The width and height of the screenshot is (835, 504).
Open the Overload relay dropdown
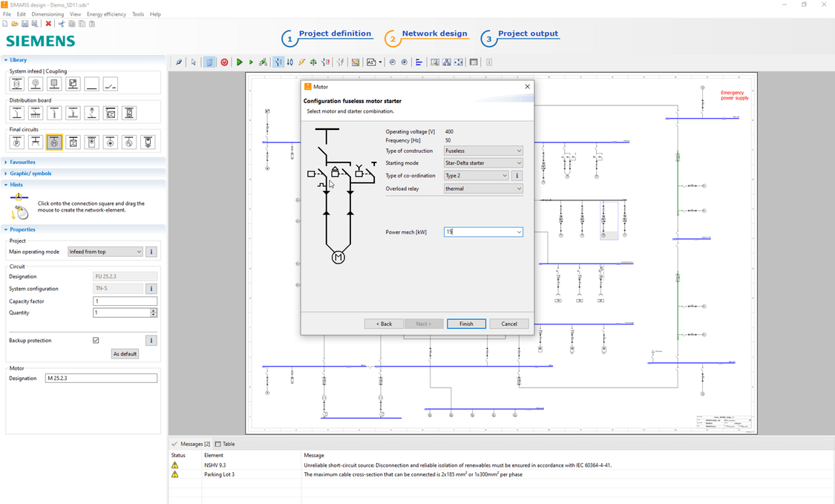(483, 189)
